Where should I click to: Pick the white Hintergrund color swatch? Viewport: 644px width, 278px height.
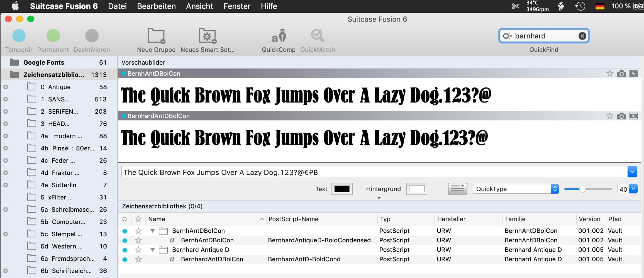[x=416, y=189]
